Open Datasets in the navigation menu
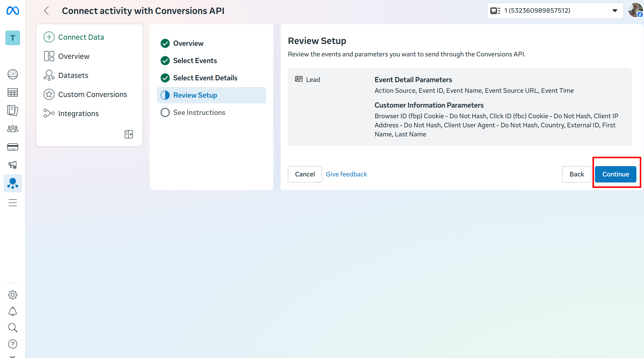The image size is (644, 358). point(73,75)
